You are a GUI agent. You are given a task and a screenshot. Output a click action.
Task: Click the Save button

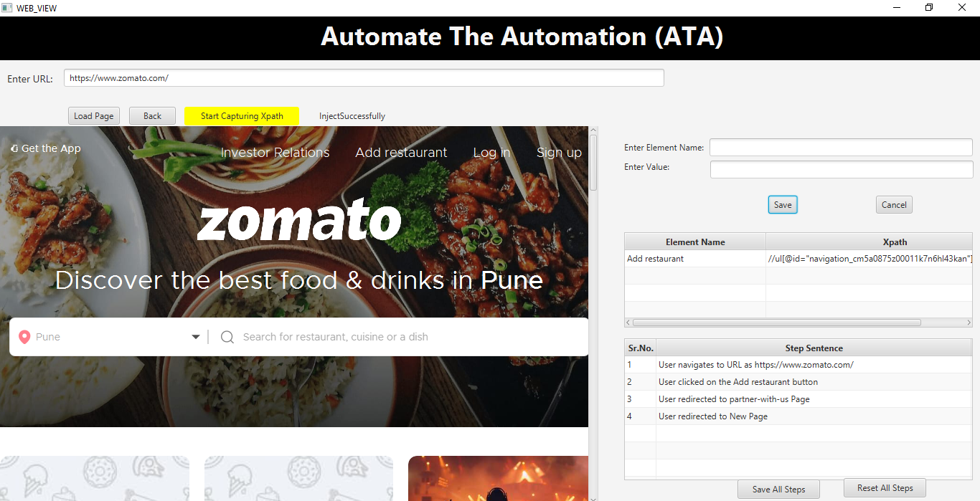(783, 204)
